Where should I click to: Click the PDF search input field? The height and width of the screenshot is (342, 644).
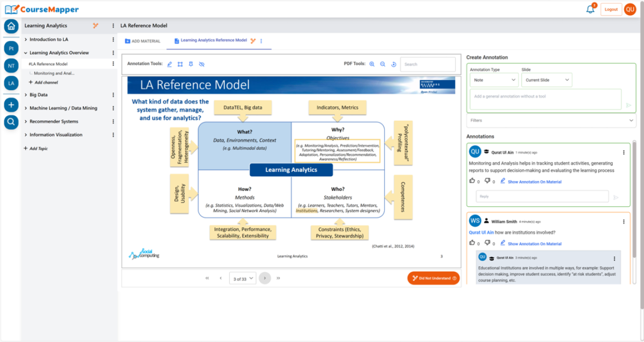pyautogui.click(x=428, y=64)
